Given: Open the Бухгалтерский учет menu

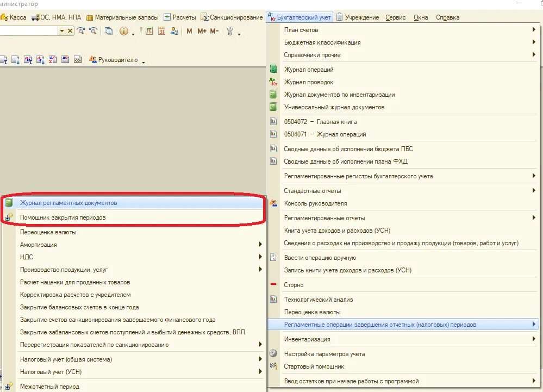Looking at the screenshot, I should tap(299, 17).
